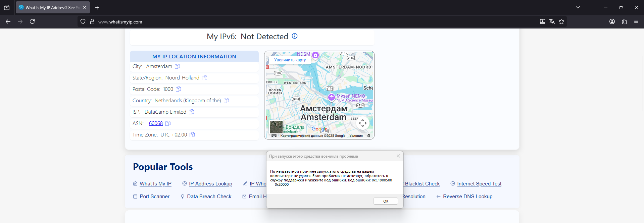644x223 pixels.
Task: Open NDSM map marker
Action: coord(315,55)
